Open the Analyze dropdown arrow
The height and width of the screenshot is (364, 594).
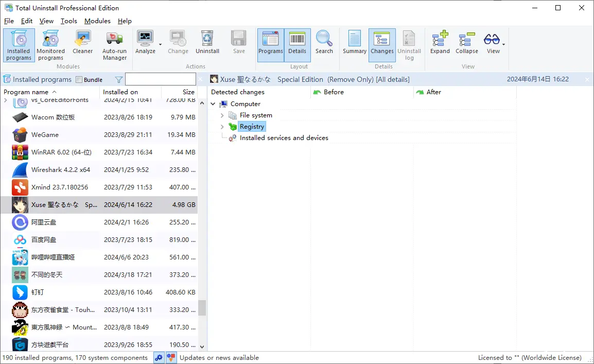pyautogui.click(x=160, y=45)
